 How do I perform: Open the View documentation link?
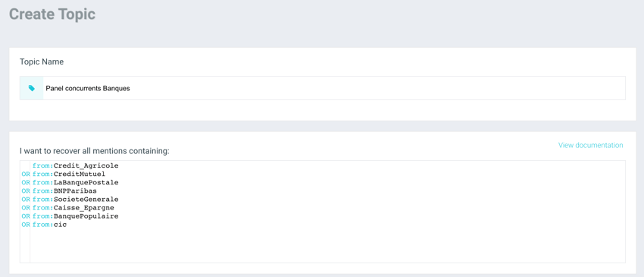tap(590, 145)
